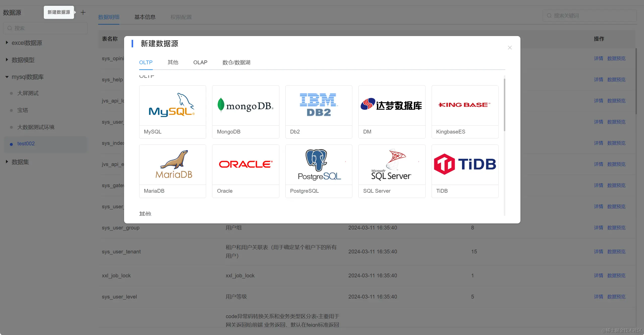Select test002 in the data source tree
Viewport: 644px width, 335px height.
26,144
